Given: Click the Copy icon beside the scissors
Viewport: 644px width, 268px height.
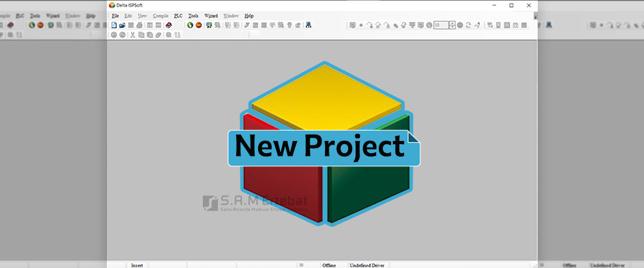Looking at the screenshot, I should click(x=141, y=35).
